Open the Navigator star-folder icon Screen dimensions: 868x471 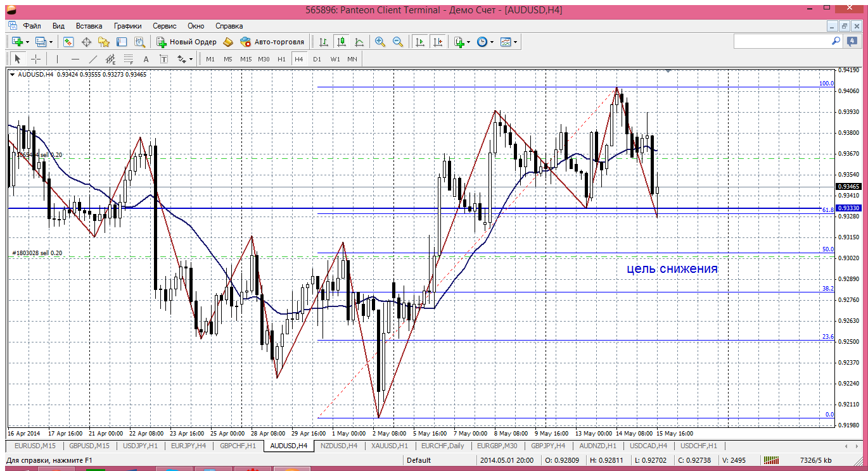coord(104,42)
